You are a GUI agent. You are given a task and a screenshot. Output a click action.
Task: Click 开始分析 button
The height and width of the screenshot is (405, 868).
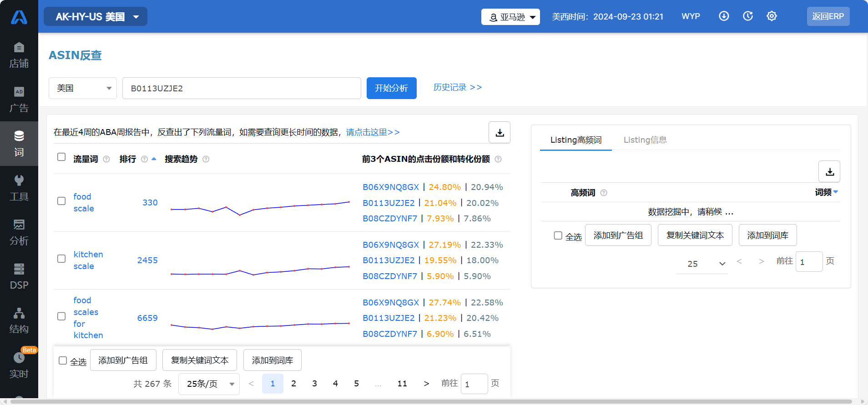[x=392, y=88]
